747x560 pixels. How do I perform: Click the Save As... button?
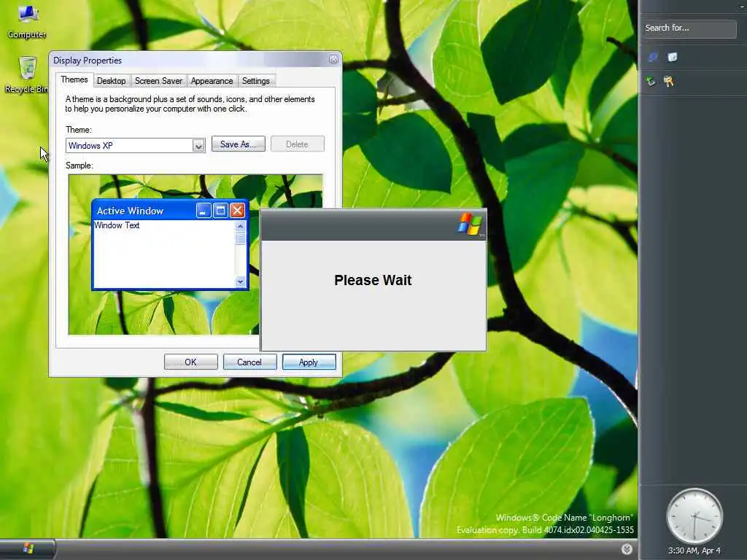click(x=239, y=144)
